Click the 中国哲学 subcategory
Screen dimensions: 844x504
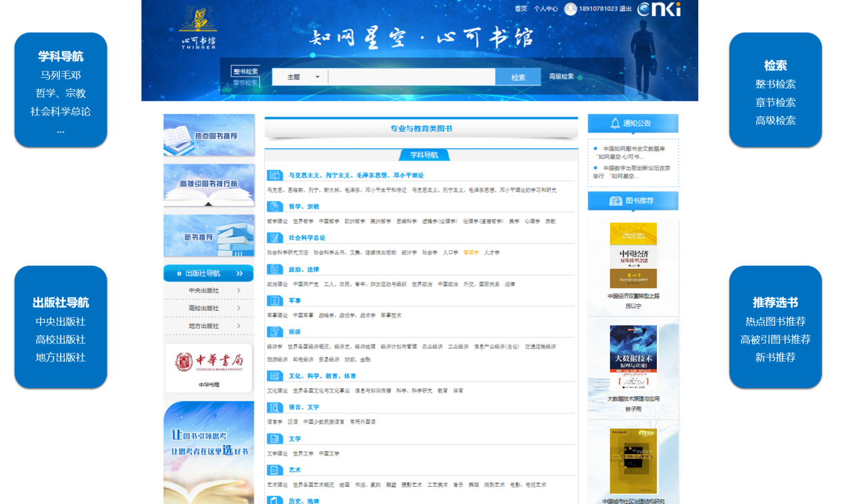click(329, 221)
